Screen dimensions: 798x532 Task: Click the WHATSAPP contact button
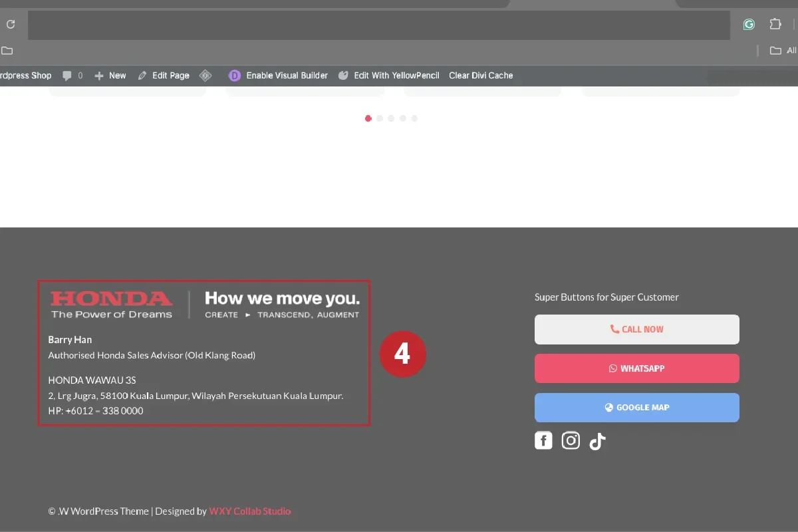pos(636,368)
